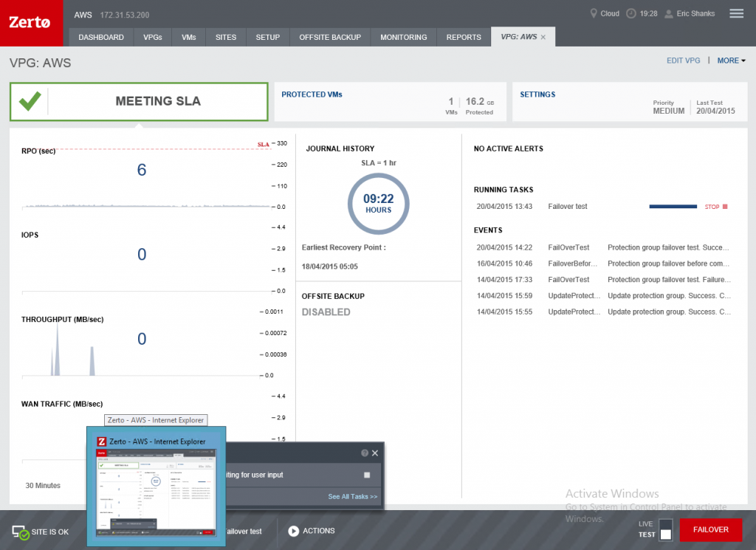Open the Monitoring tab

(404, 37)
